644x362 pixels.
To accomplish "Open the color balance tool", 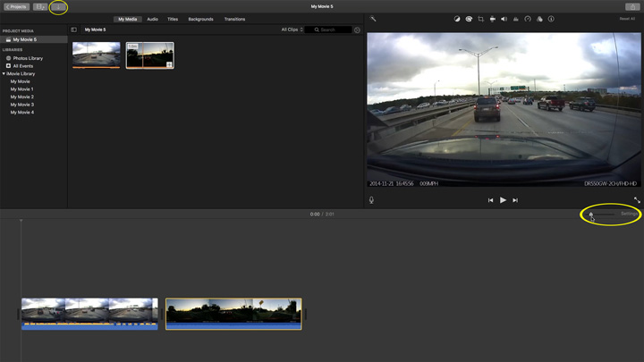I will pos(457,19).
